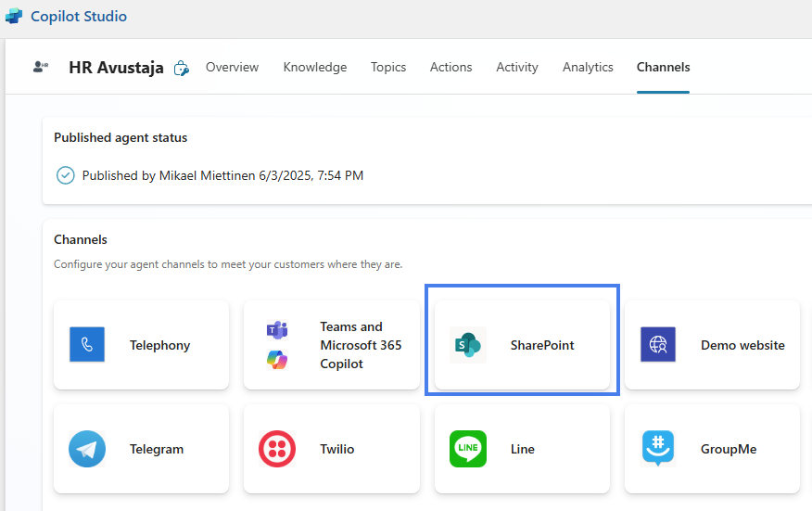This screenshot has height=511, width=812.
Task: Open the Demo website channel
Action: pos(712,345)
